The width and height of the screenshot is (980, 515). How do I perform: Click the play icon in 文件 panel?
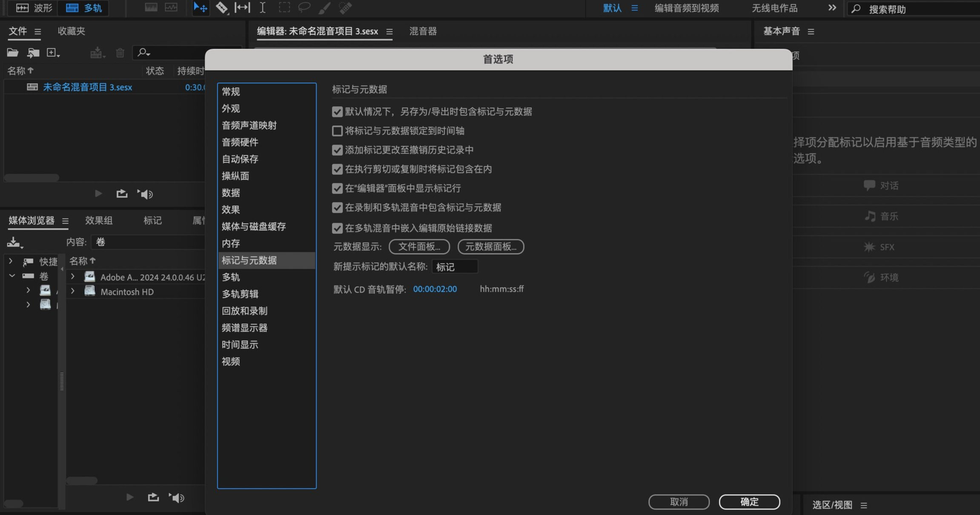tap(98, 194)
